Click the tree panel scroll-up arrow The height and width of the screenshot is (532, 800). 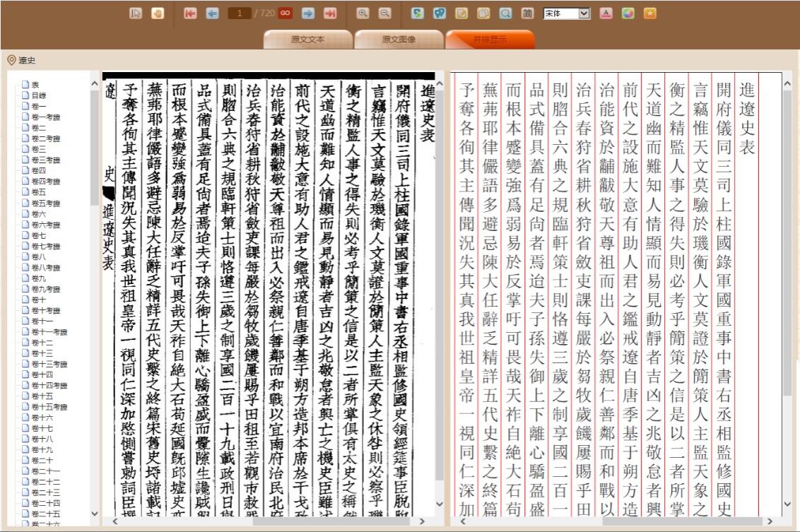coord(95,83)
